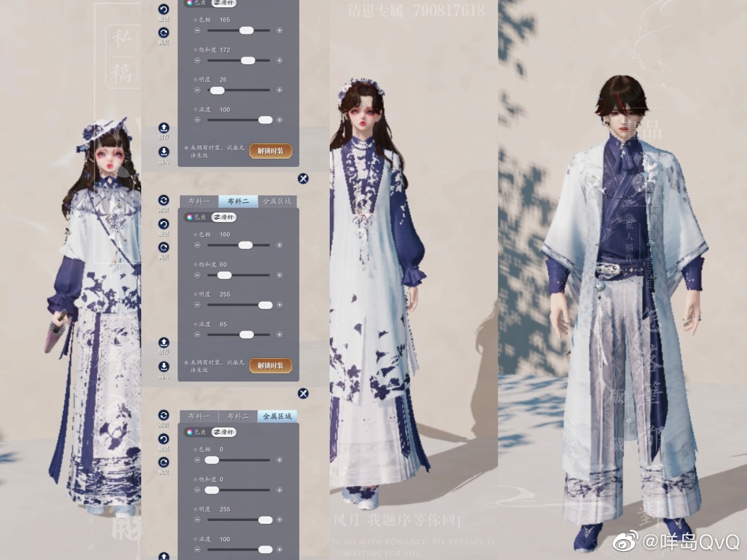This screenshot has width=747, height=560.
Task: Click 恢复 redo icon beside the 金属区域 panel
Action: click(163, 462)
